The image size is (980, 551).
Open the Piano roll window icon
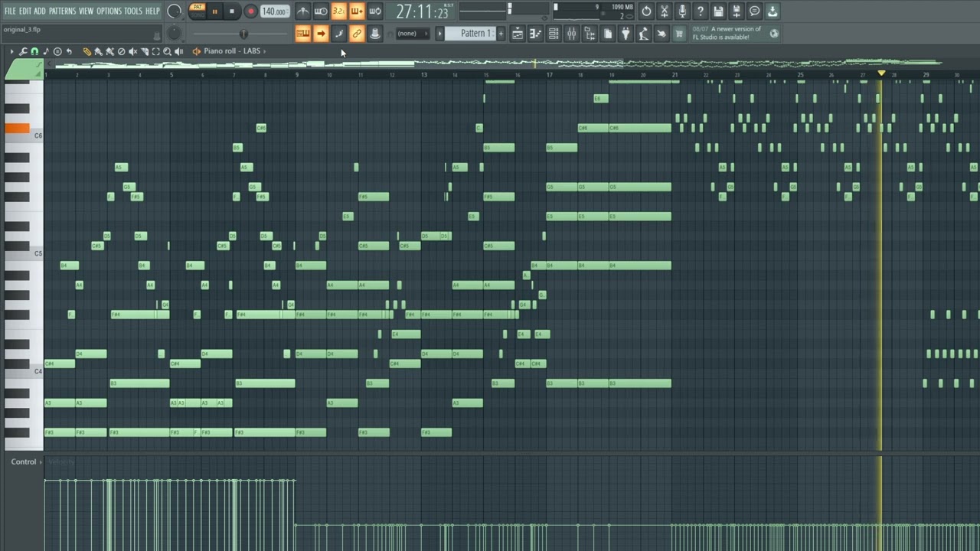click(x=535, y=34)
